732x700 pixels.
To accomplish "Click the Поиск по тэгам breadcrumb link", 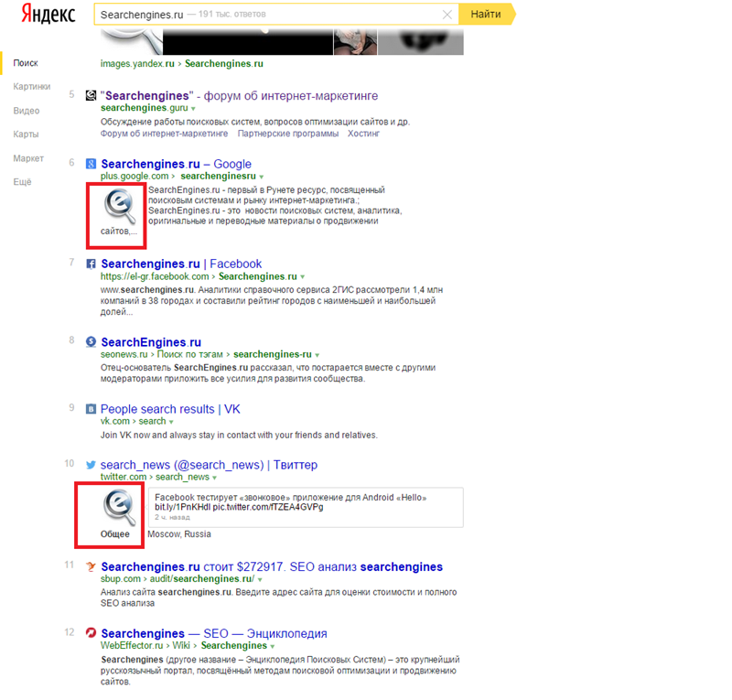I will pyautogui.click(x=190, y=354).
